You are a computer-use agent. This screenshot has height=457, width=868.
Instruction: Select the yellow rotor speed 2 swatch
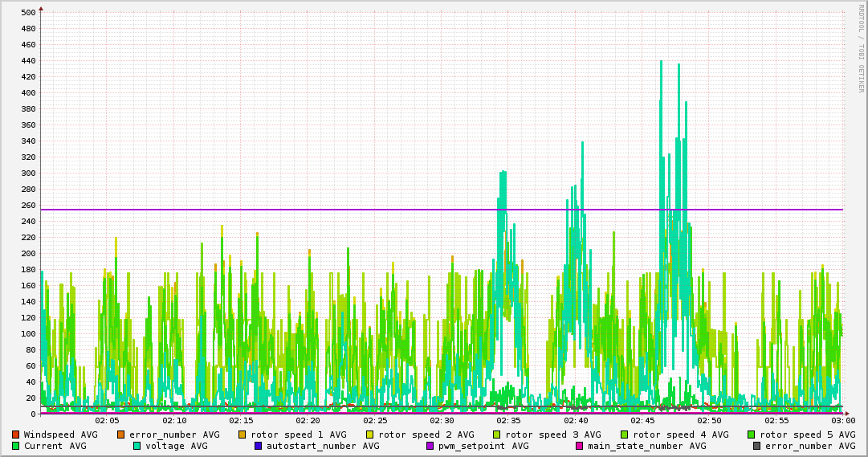point(370,435)
